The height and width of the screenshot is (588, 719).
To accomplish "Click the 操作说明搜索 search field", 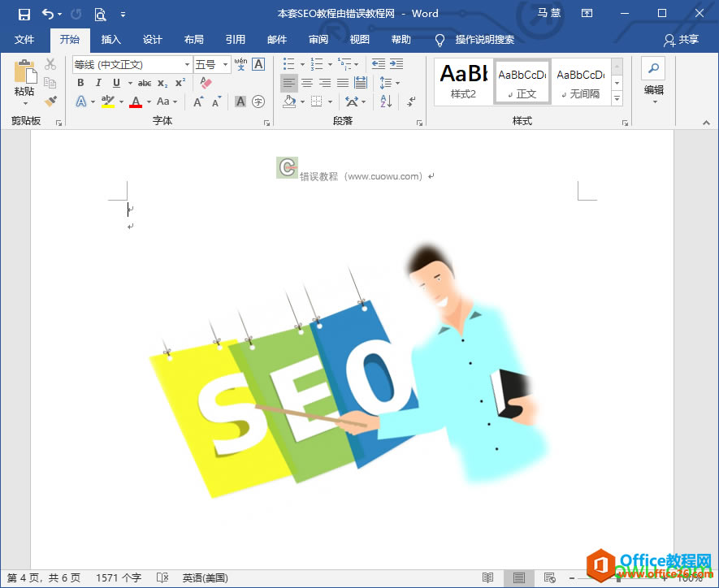I will click(484, 40).
